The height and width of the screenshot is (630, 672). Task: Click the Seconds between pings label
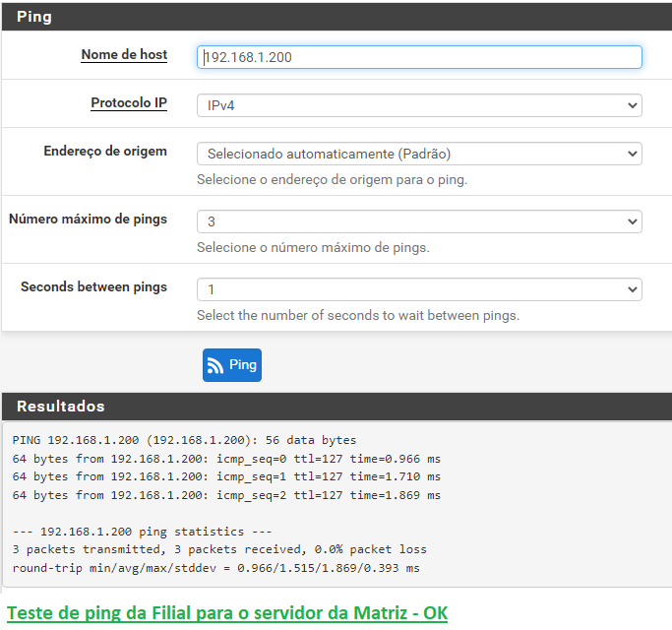coord(94,287)
